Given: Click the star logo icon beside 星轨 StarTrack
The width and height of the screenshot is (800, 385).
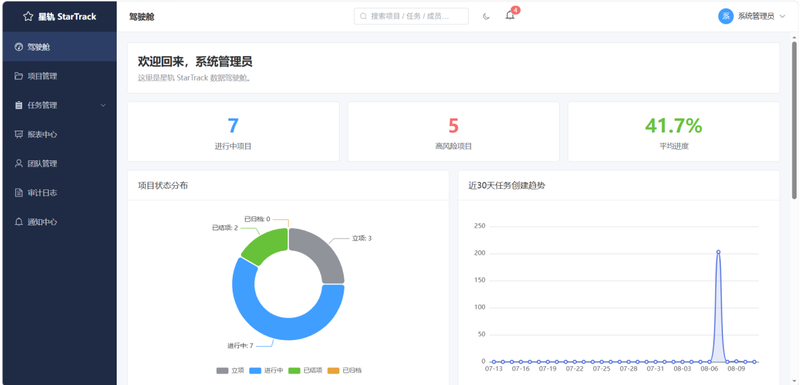Looking at the screenshot, I should point(28,16).
